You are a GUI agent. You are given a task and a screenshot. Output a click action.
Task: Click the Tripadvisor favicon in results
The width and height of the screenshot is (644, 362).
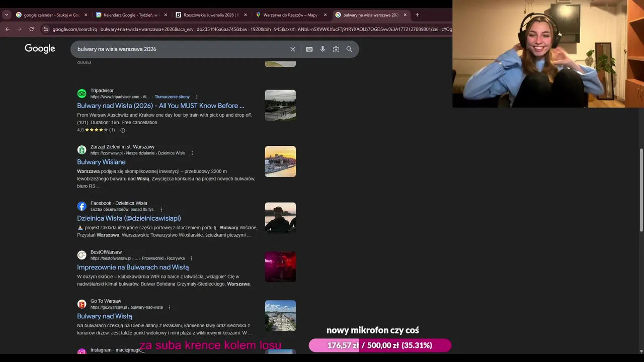click(x=82, y=94)
